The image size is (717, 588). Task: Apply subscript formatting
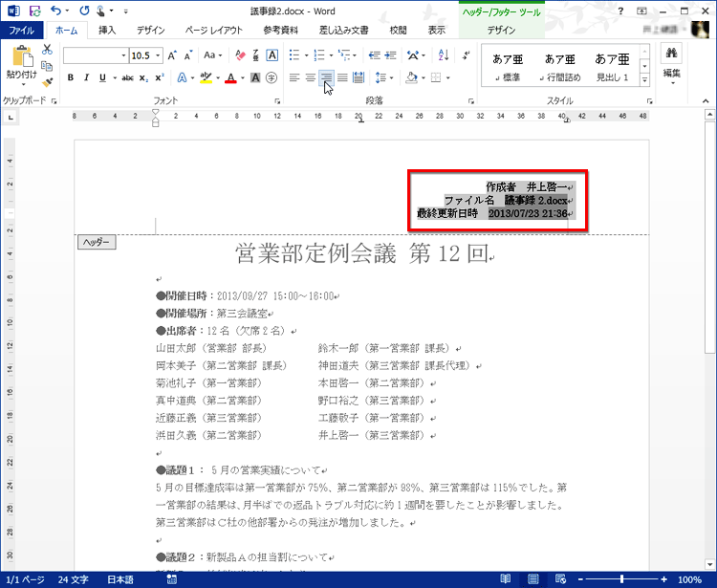(143, 78)
